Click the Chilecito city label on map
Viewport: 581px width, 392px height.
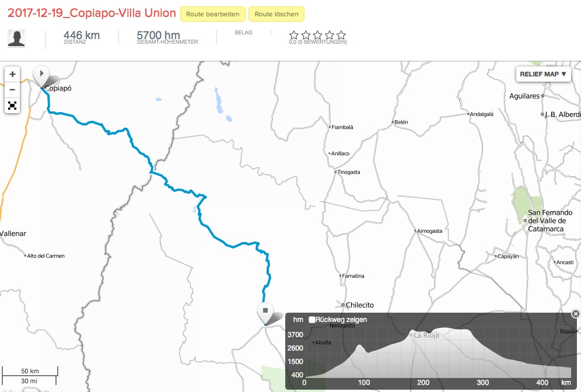click(359, 305)
